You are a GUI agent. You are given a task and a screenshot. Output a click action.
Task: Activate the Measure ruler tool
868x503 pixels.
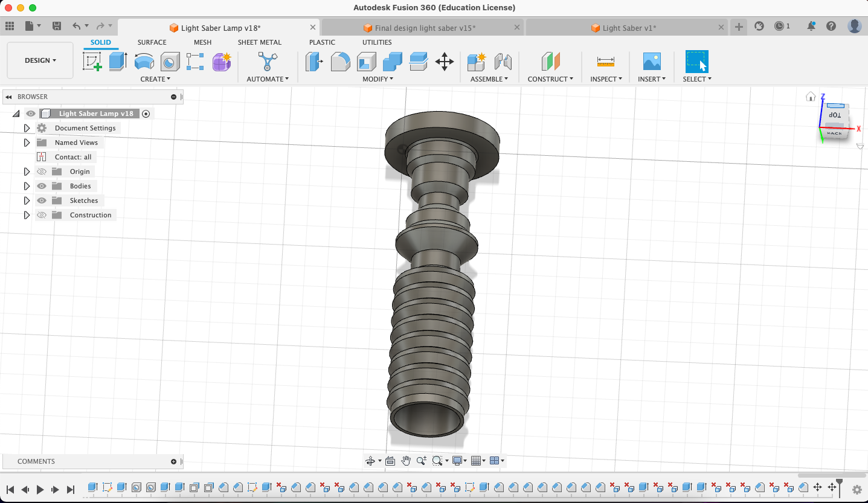coord(605,62)
